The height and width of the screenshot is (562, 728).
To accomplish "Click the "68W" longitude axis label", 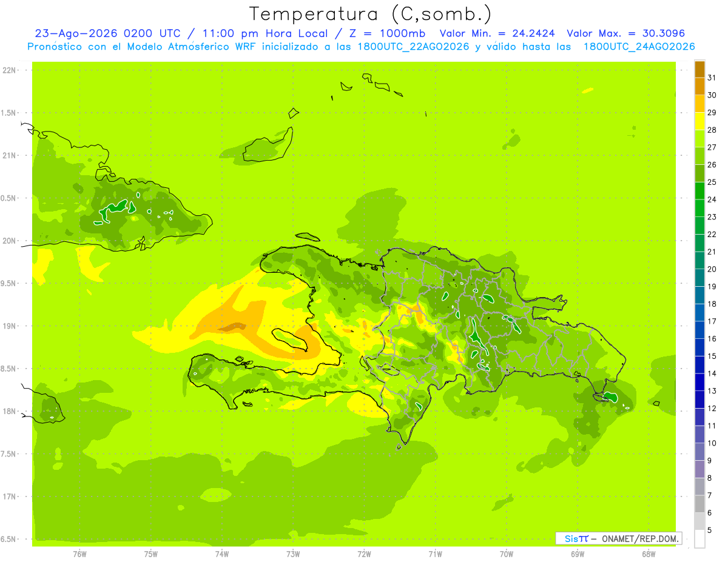I will click(x=649, y=554).
